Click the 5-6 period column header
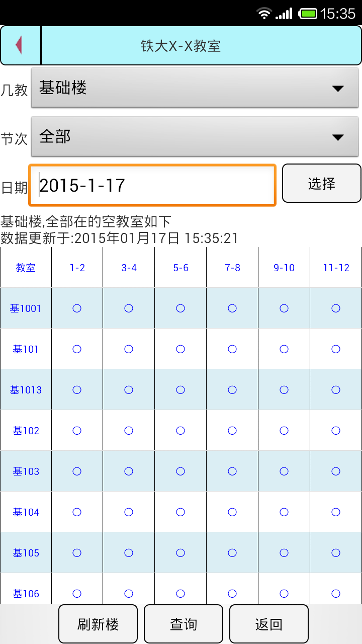 [x=180, y=268]
